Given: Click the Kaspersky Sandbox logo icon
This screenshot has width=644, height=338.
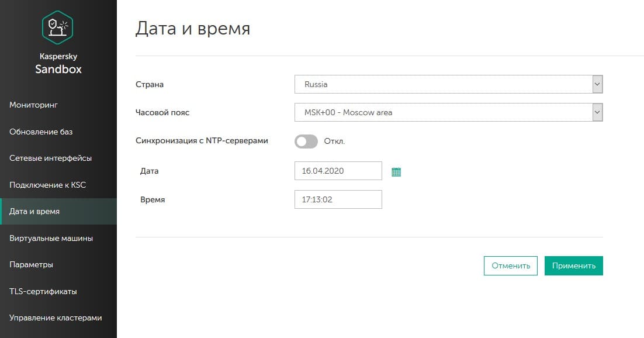Looking at the screenshot, I should pos(58,27).
